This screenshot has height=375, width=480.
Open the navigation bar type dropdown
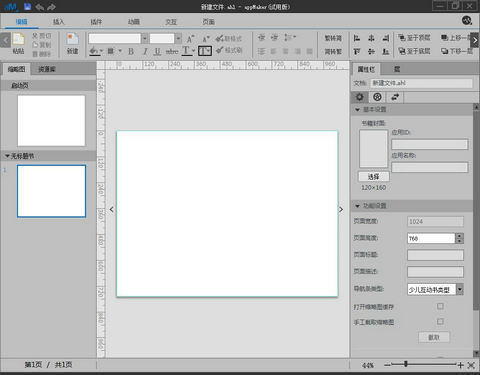click(x=460, y=289)
